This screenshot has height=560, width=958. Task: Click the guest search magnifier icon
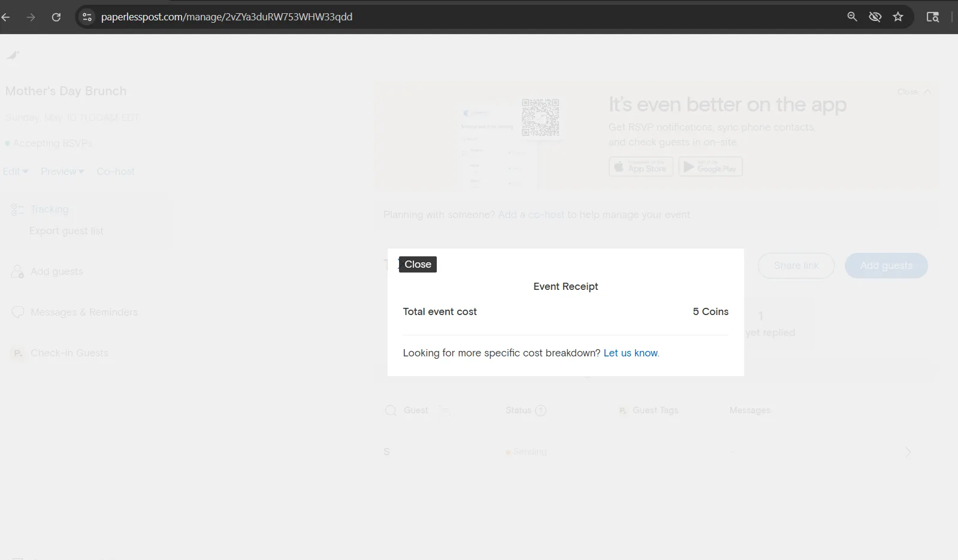pyautogui.click(x=391, y=410)
